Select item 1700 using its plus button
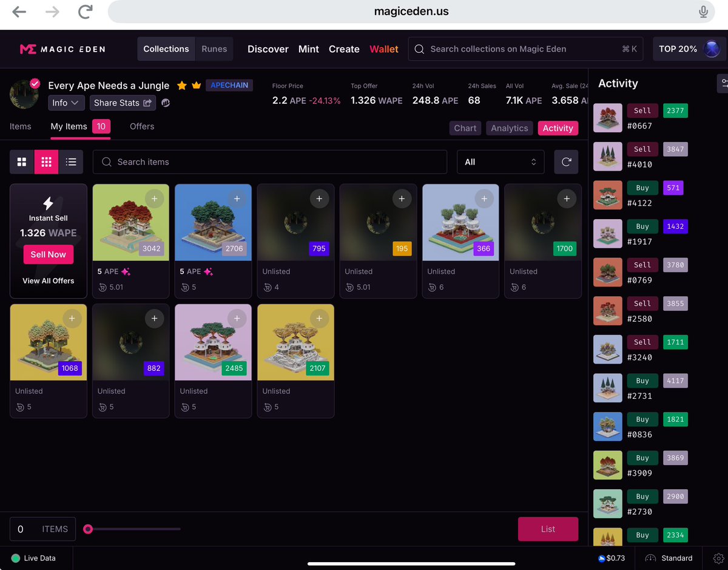The image size is (728, 570). tap(567, 198)
